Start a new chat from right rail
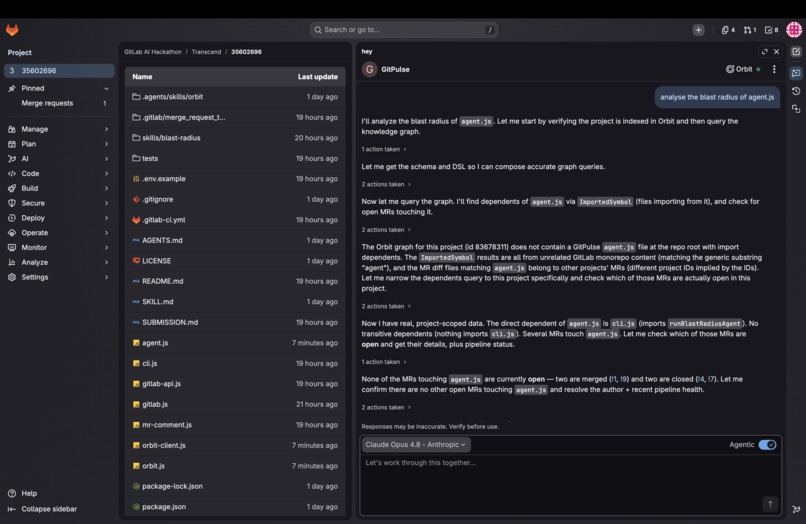 point(796,51)
